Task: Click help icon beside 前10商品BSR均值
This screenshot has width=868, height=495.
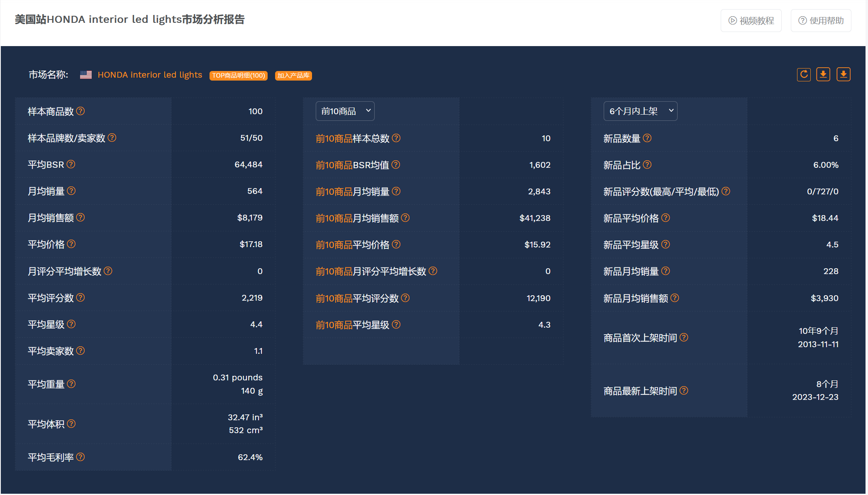Action: point(396,165)
